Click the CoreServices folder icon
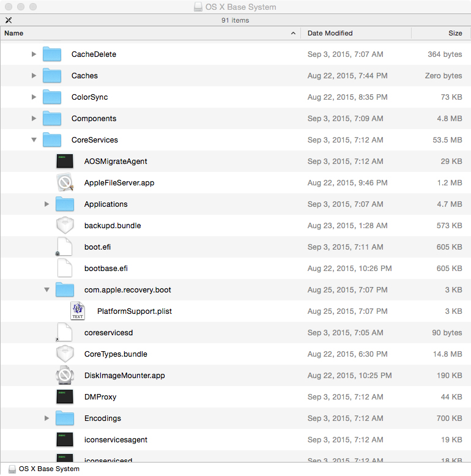 pyautogui.click(x=52, y=139)
